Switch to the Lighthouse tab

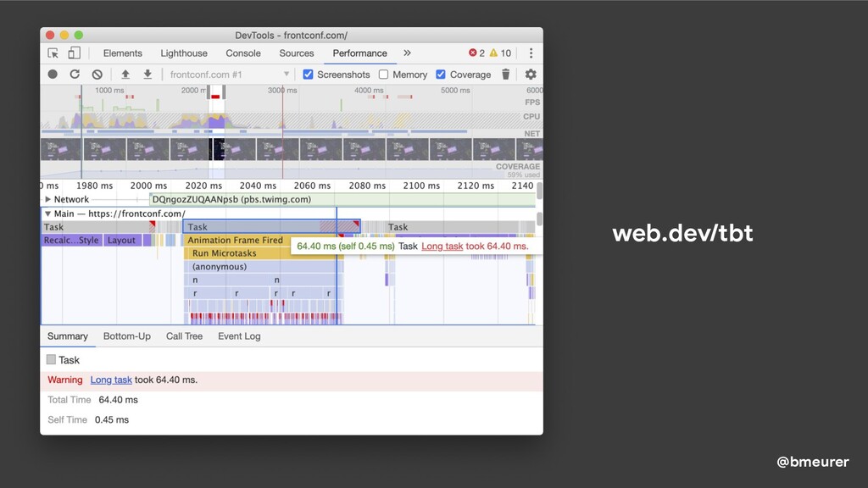tap(184, 53)
